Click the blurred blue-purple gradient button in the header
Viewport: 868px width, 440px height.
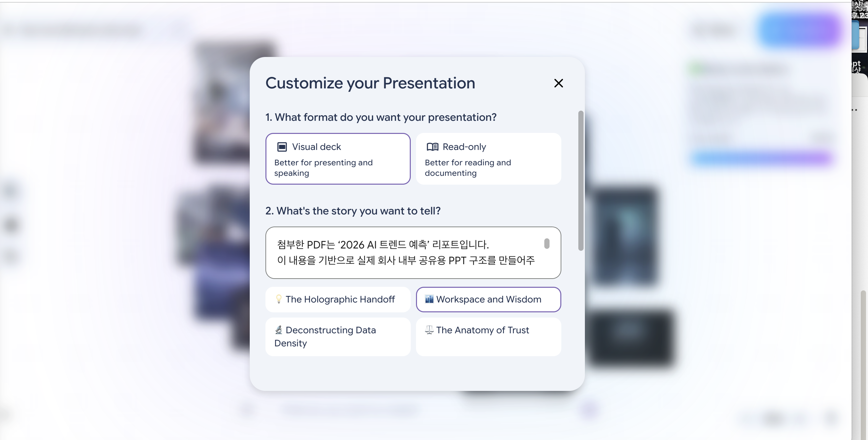(x=799, y=30)
